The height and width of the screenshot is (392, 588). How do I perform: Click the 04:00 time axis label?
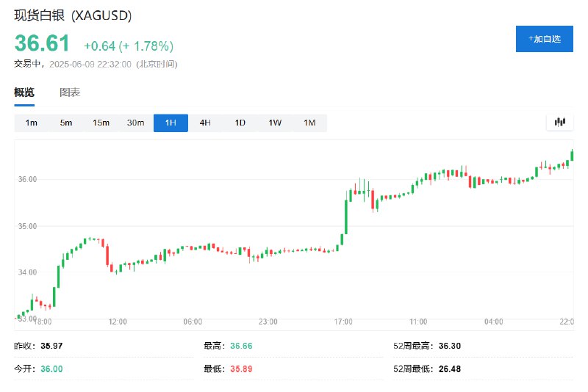pyautogui.click(x=493, y=322)
